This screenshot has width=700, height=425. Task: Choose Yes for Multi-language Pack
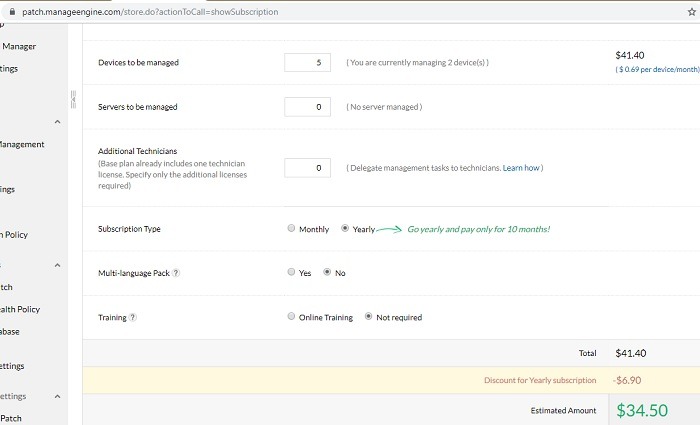tap(291, 272)
